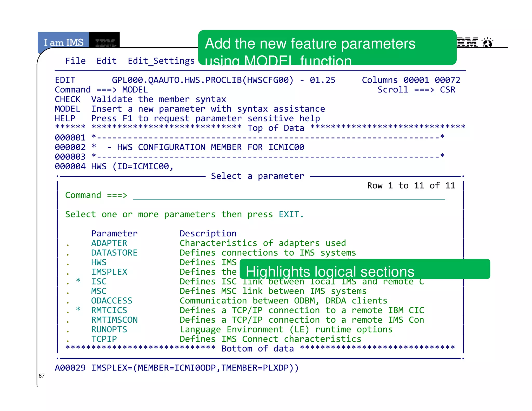
Task: Click the selection dot beside MSC
Action: pyautogui.click(x=68, y=293)
